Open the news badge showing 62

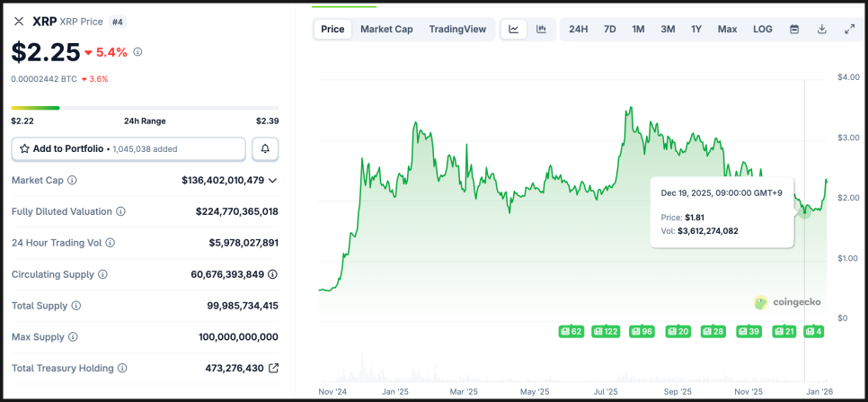point(571,332)
